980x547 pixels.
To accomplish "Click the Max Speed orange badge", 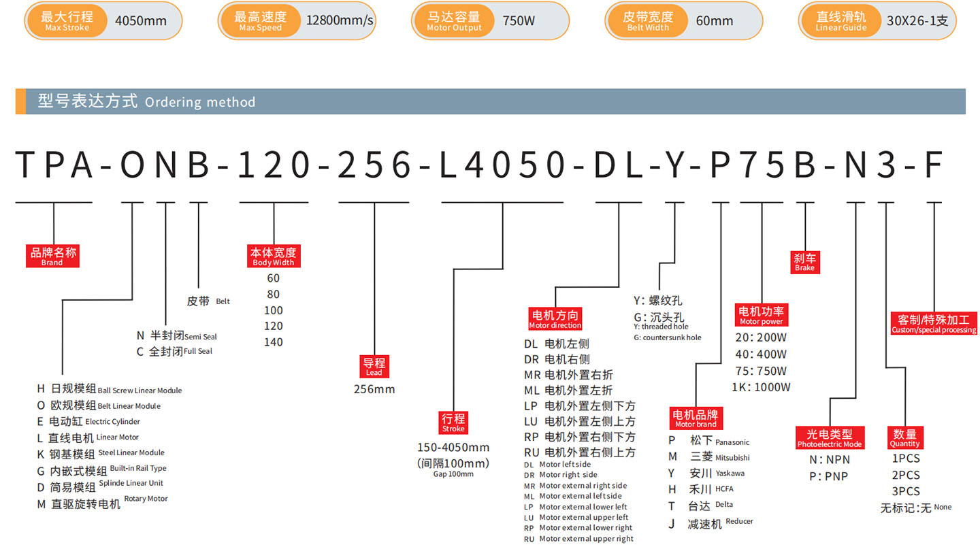I will (260, 20).
